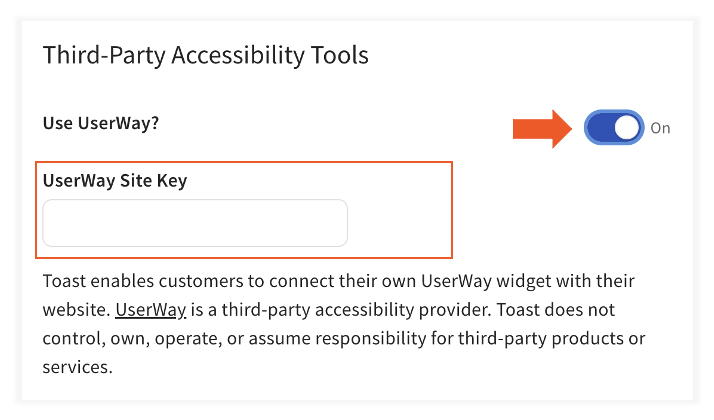Click the word "services." ending the description
This screenshot has height=420, width=714.
77,367
